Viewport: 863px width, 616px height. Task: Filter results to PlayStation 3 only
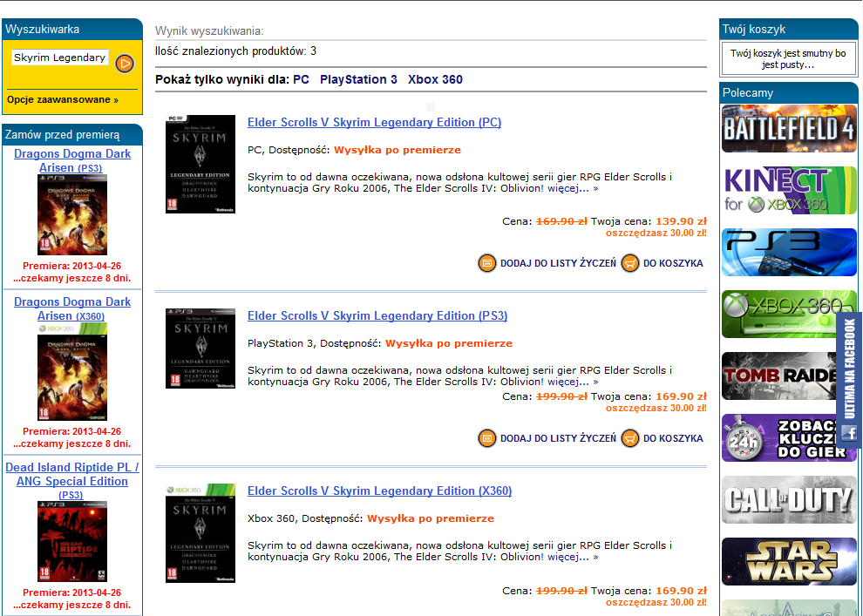(x=358, y=80)
